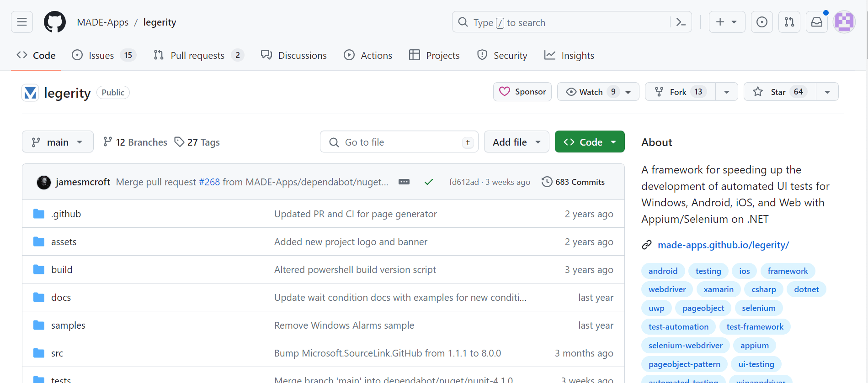Open the made-apps.github.io/legerity link
This screenshot has height=383, width=868.
click(x=723, y=245)
